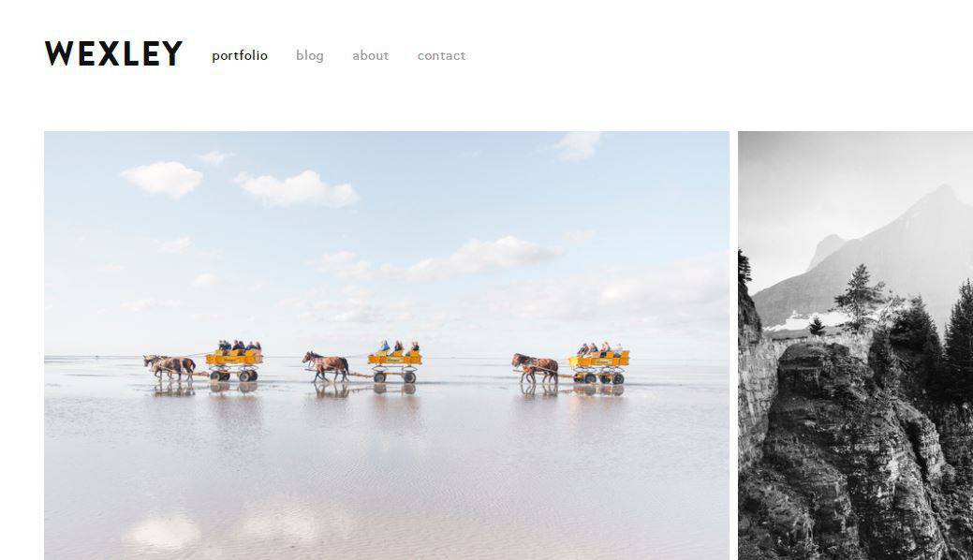Click the middle yellow carriage in photo

[394, 361]
